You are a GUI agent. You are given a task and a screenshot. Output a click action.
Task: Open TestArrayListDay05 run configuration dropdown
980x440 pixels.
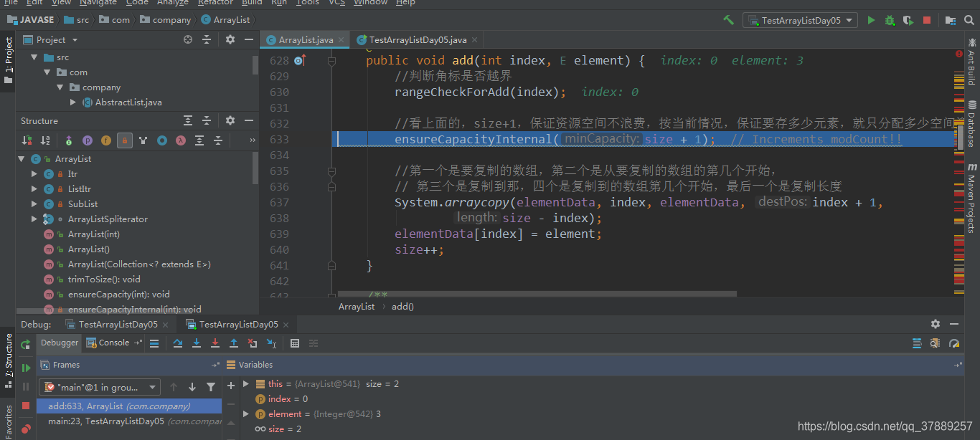coord(800,20)
